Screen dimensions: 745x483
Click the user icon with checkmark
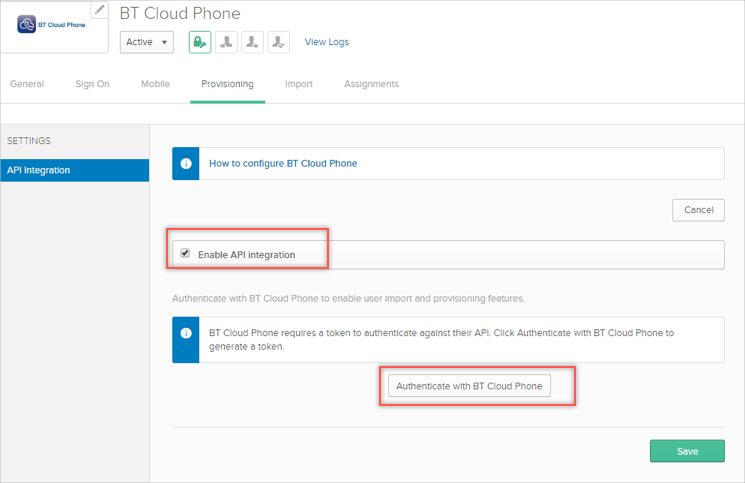[x=279, y=42]
